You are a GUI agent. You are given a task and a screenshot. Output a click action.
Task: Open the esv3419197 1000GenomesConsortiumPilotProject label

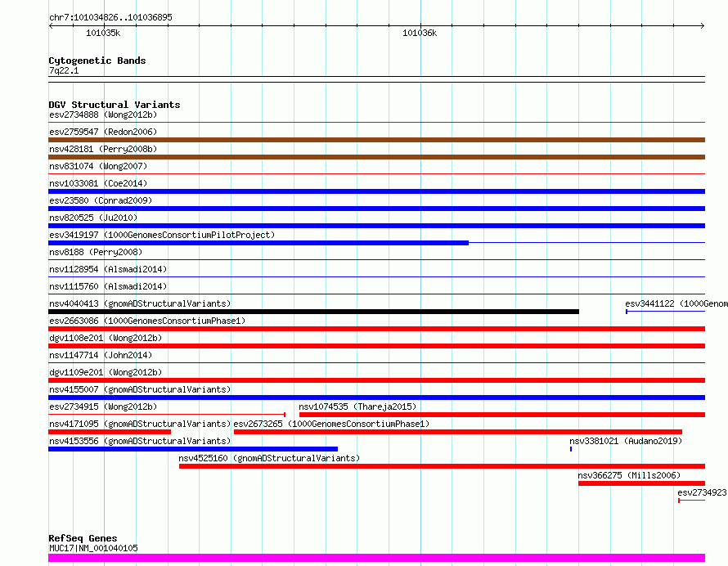(162, 235)
